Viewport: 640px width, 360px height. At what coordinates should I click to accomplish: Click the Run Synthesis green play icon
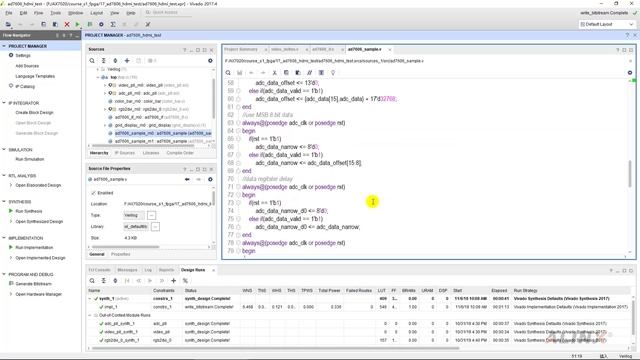coord(11,211)
